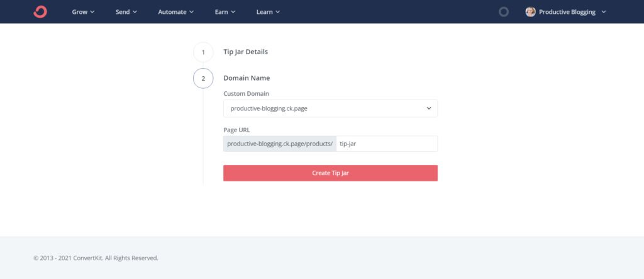The height and width of the screenshot is (279, 644).
Task: Open the Earn menu
Action: [x=225, y=12]
